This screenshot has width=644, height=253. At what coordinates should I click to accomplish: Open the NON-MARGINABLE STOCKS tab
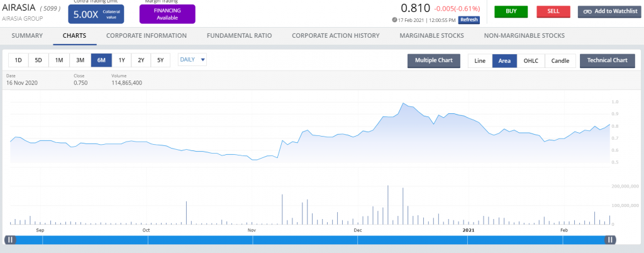[525, 36]
